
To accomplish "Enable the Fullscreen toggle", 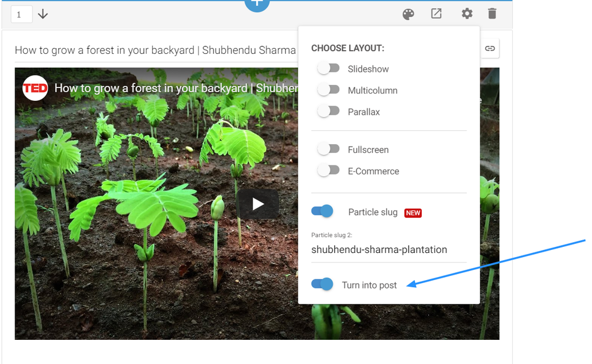I will [329, 149].
